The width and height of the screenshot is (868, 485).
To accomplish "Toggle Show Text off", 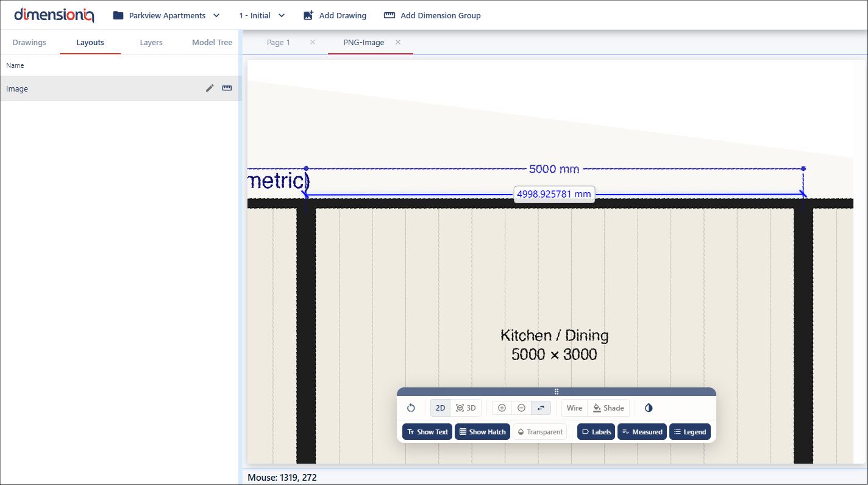I will (x=427, y=432).
